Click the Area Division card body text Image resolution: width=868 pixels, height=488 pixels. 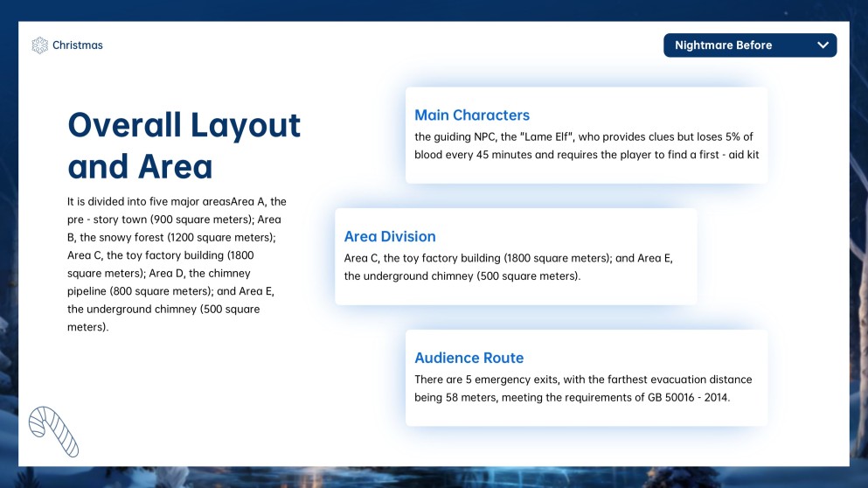pos(508,268)
